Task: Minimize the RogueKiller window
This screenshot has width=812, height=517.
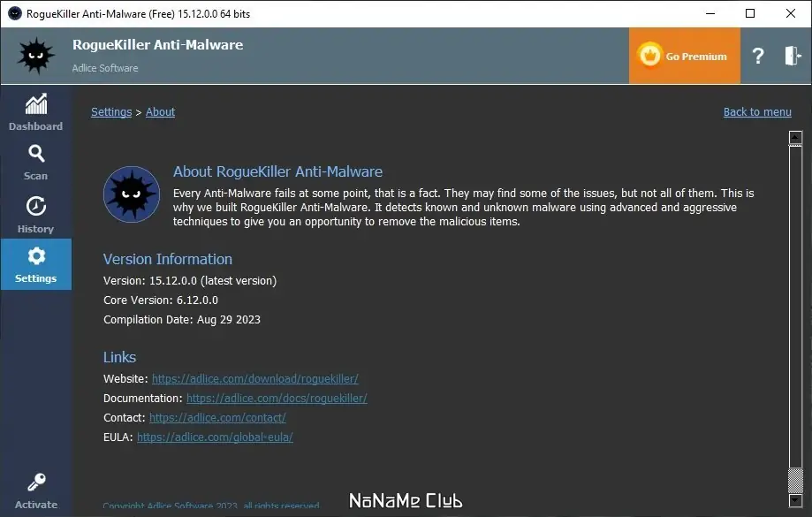Action: (x=710, y=13)
